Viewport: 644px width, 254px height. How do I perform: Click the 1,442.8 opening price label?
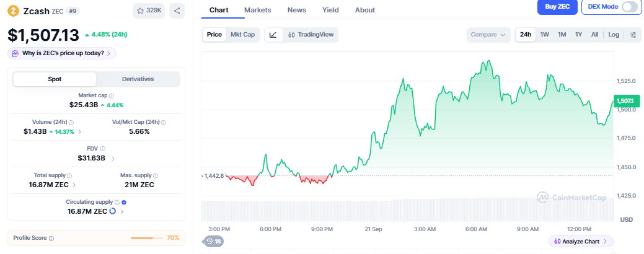click(213, 176)
